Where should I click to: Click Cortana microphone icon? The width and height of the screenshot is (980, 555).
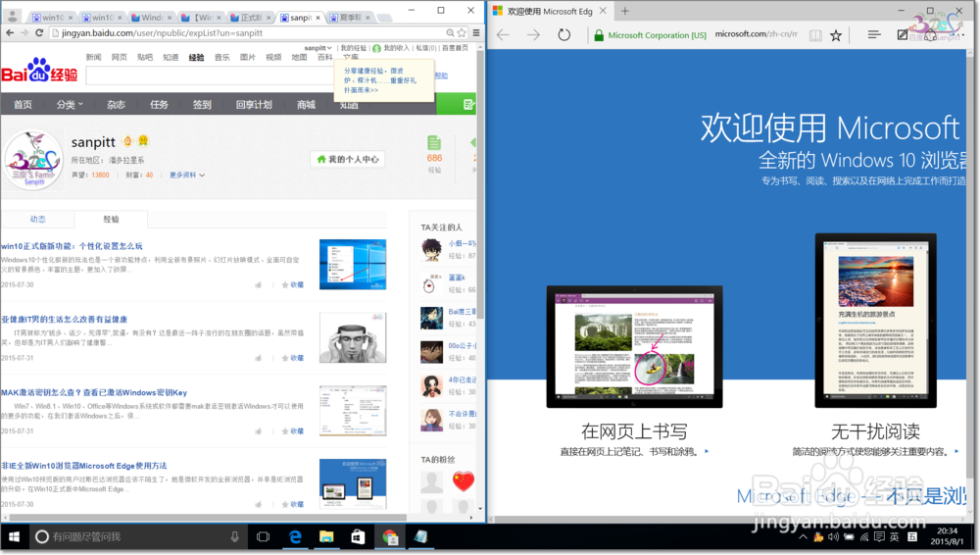click(234, 536)
